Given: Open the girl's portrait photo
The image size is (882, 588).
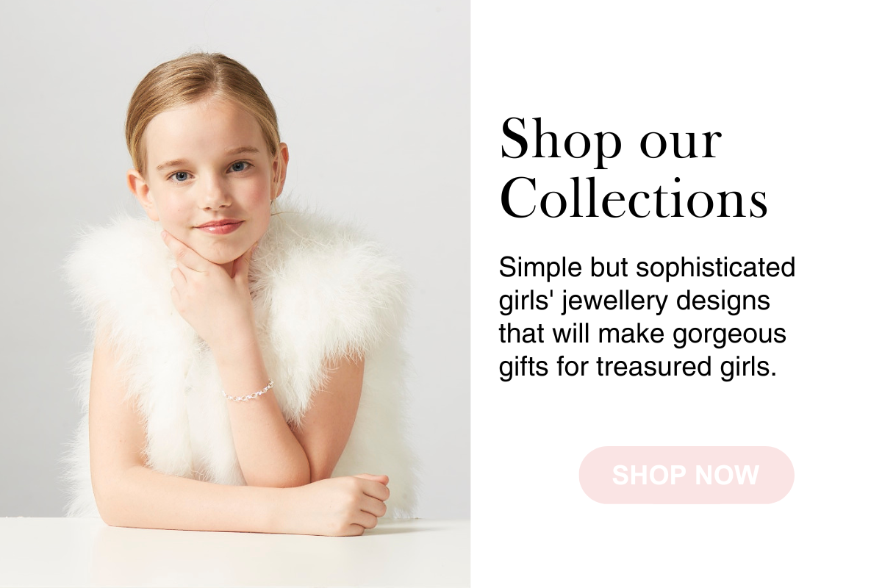Looking at the screenshot, I should (235, 294).
